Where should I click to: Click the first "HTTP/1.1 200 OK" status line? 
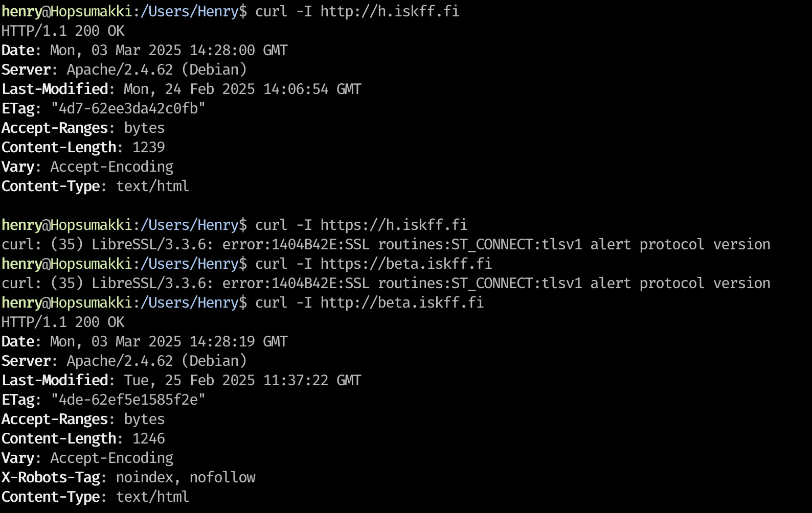pyautogui.click(x=63, y=31)
